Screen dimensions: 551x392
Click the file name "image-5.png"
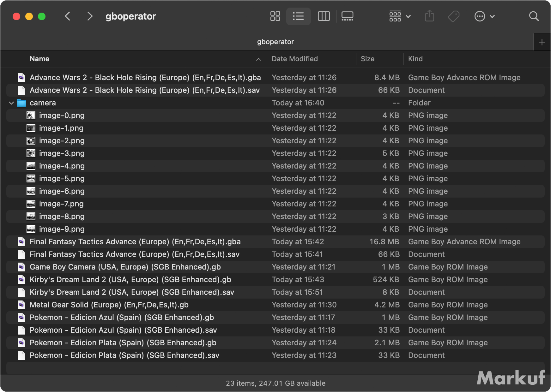click(x=62, y=179)
